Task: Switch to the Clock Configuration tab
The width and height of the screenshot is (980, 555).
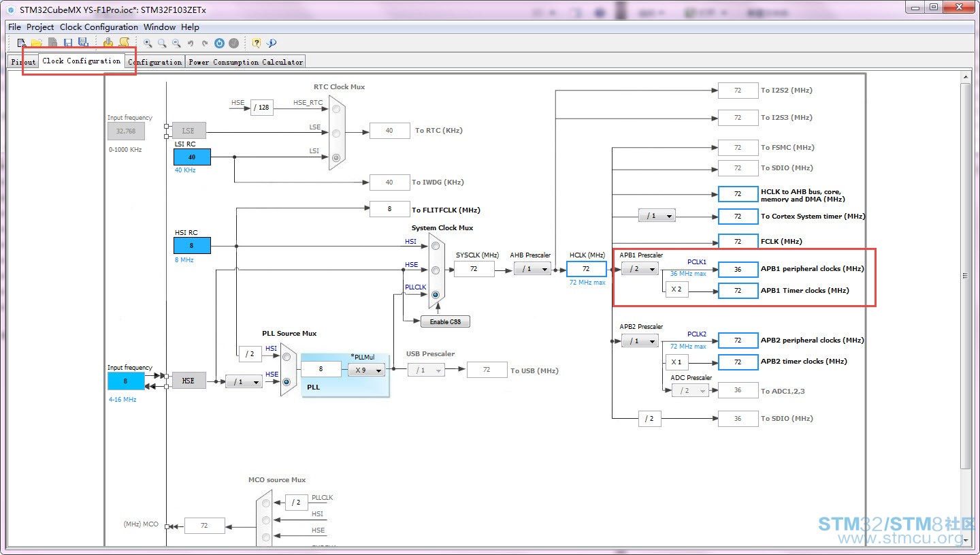Action: [82, 61]
